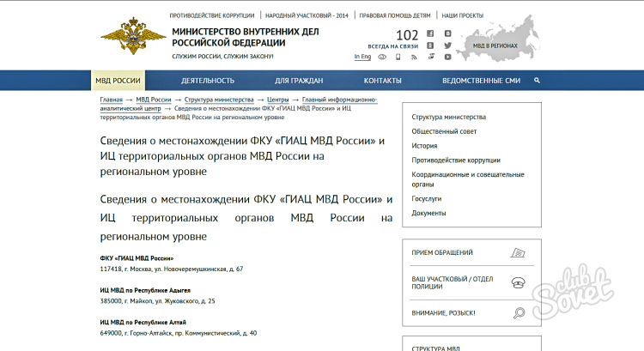Open the YouTube channel icon
Screen dimensions: 644x351
(x=446, y=57)
